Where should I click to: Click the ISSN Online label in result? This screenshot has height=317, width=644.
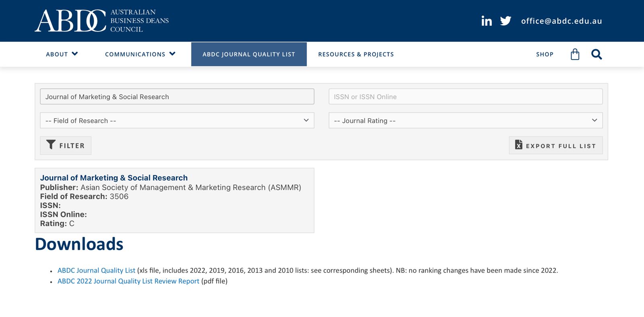63,215
